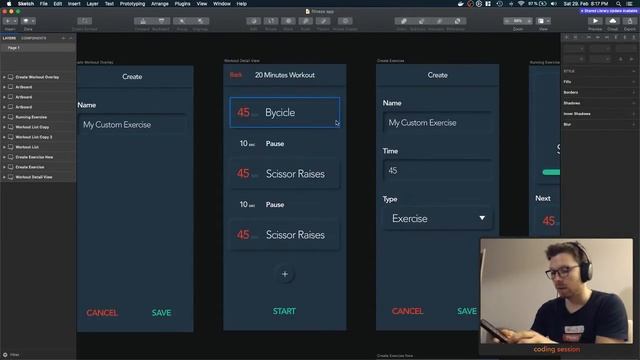Click the Edit toolbar icon
Screen dimensions: 640x360
point(253,21)
